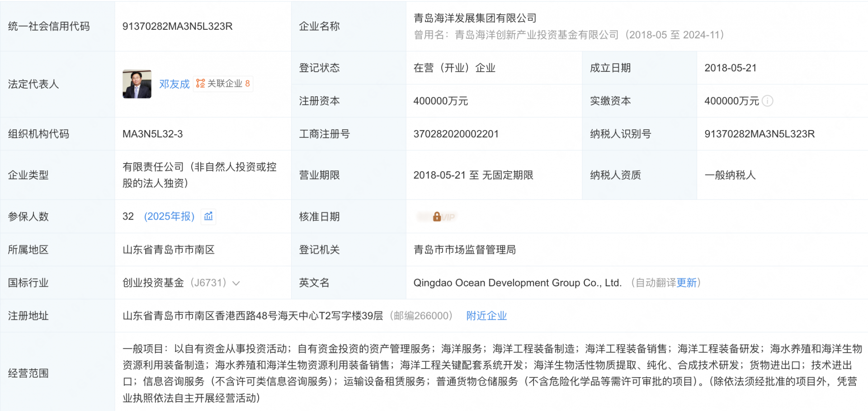Click the 经营范围 label cell
Image resolution: width=868 pixels, height=411 pixels.
click(x=57, y=372)
